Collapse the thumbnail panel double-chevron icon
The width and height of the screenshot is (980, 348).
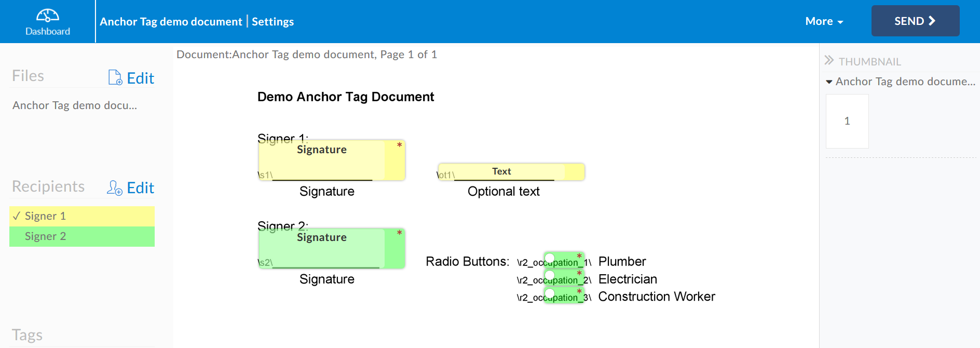click(x=829, y=60)
